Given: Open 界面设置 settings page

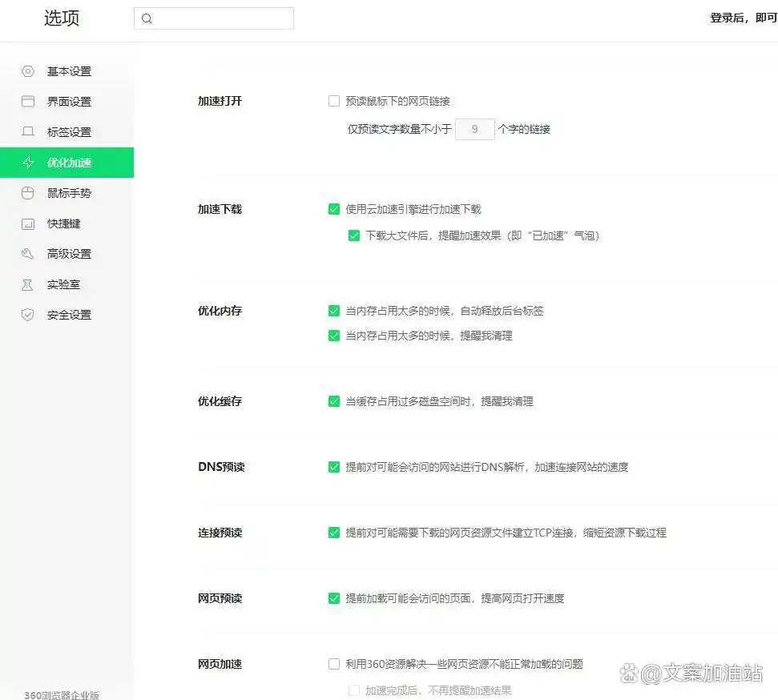Looking at the screenshot, I should (67, 102).
